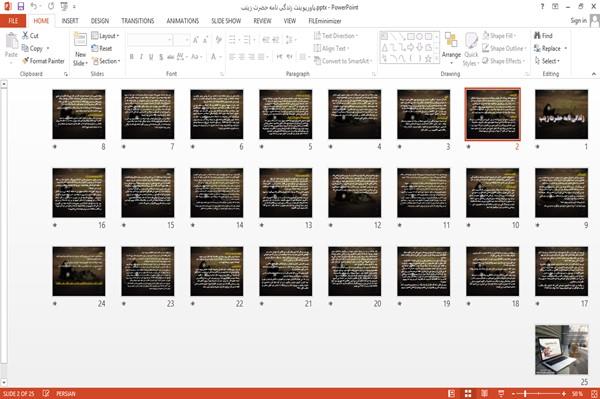Expand the Layout dropdown
Image resolution: width=600 pixels, height=399 pixels.
(105, 36)
